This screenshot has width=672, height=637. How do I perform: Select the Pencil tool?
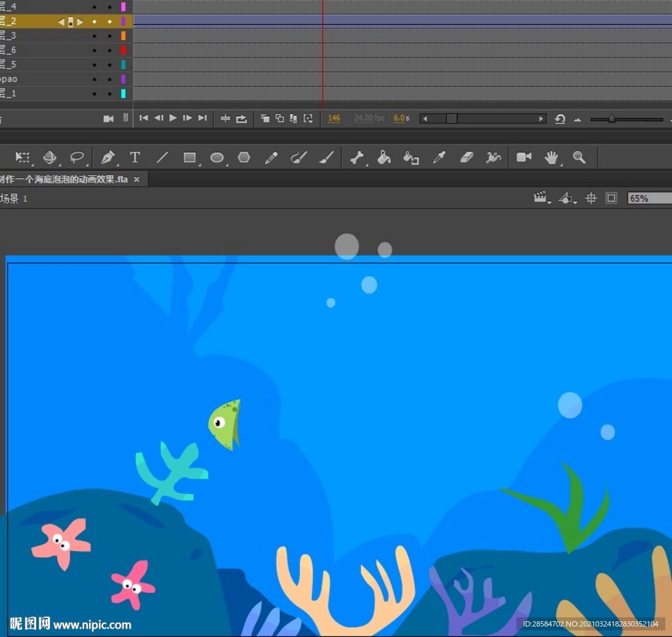(x=271, y=157)
